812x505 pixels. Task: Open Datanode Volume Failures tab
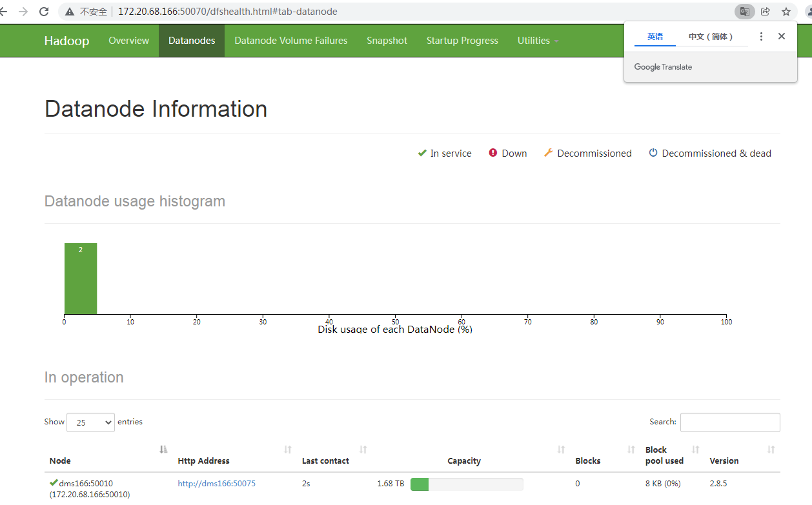pos(290,41)
